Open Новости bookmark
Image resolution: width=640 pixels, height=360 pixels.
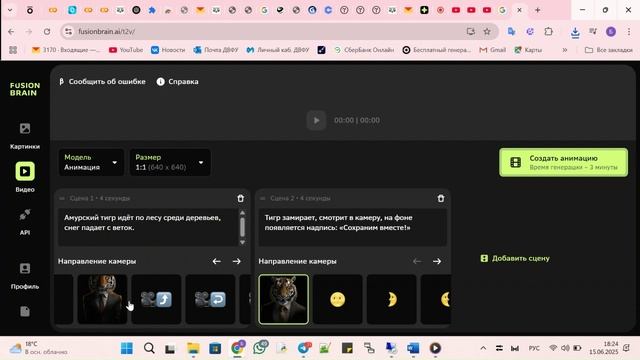168,50
